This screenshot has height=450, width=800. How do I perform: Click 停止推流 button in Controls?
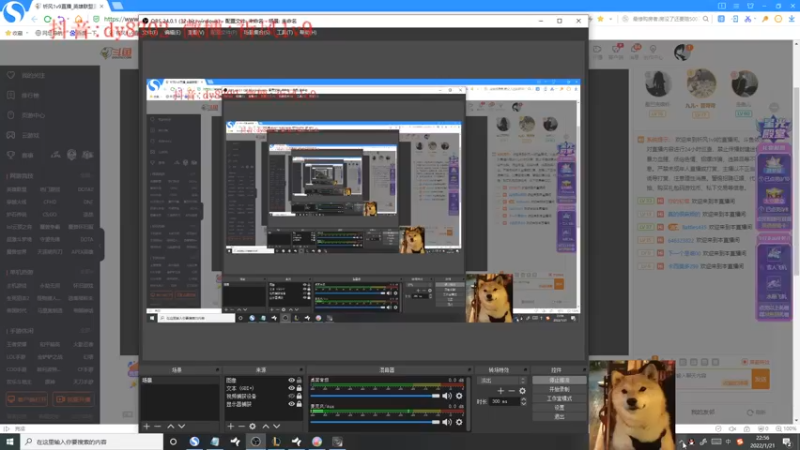coord(559,381)
